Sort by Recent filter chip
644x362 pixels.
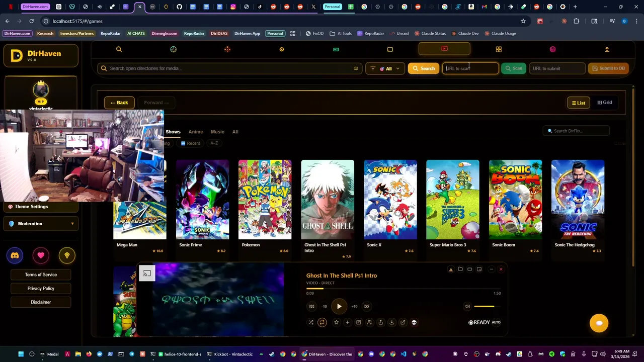[190, 143]
